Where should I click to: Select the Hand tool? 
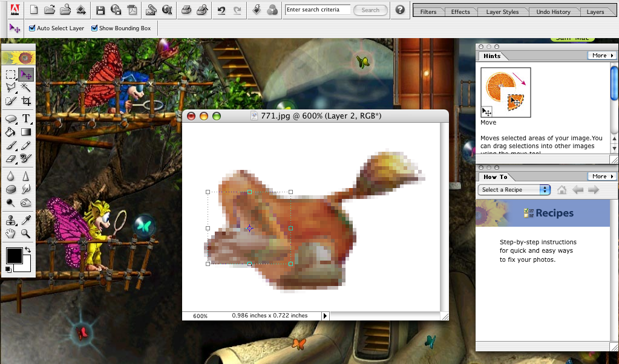click(x=11, y=233)
